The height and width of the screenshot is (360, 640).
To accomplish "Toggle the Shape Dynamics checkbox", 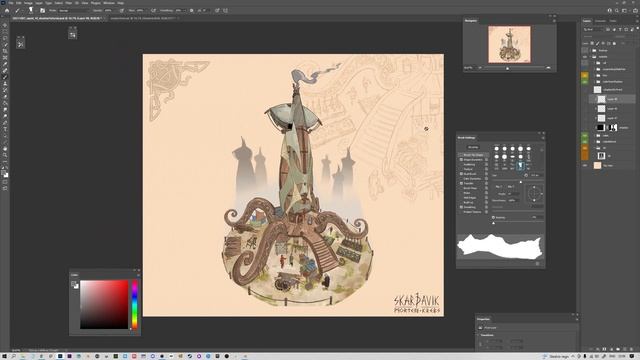I will (x=461, y=160).
